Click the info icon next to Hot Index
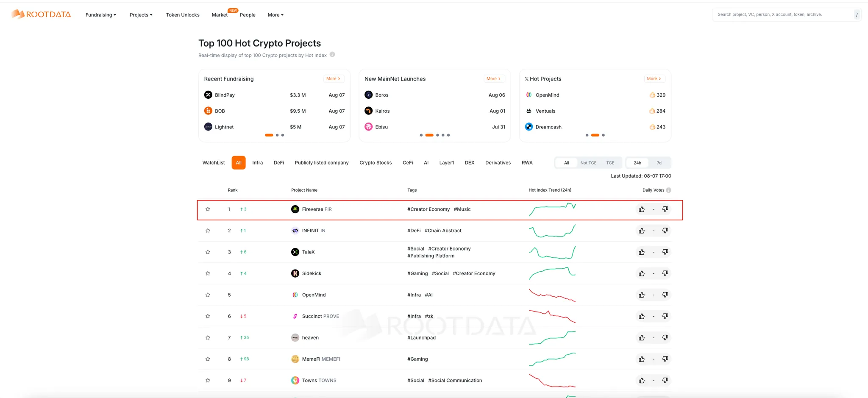Viewport: 868px width, 398px height. pos(332,55)
